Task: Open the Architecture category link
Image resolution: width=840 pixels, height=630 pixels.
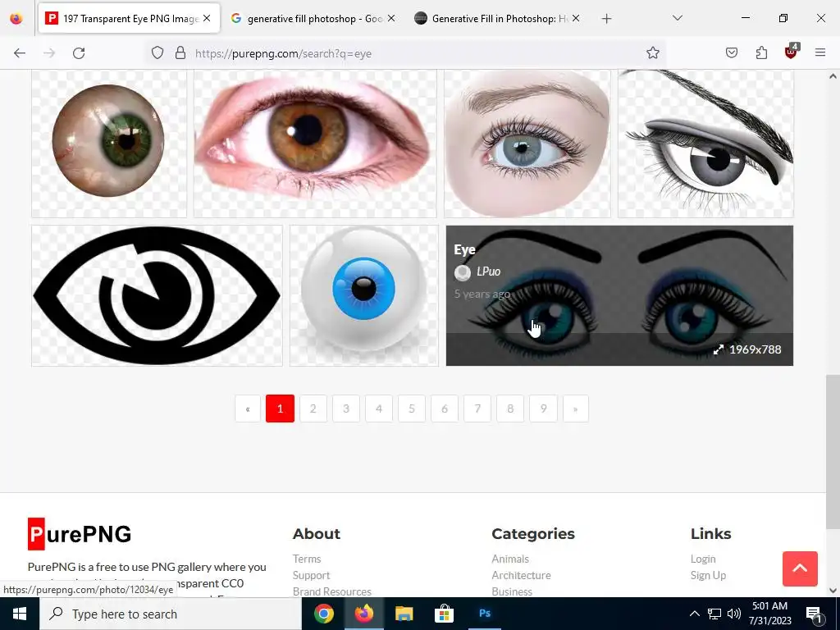Action: coord(521,575)
